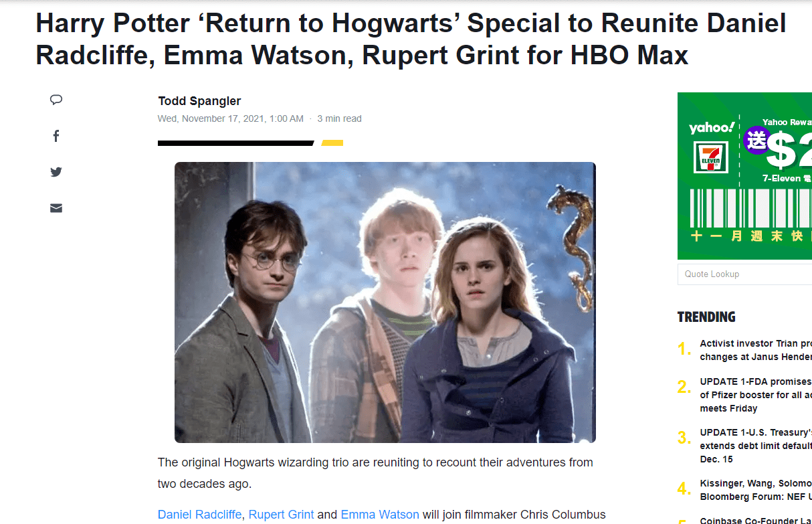The width and height of the screenshot is (812, 524).
Task: Click the Yahoo logo in the advertisement
Action: pyautogui.click(x=712, y=127)
